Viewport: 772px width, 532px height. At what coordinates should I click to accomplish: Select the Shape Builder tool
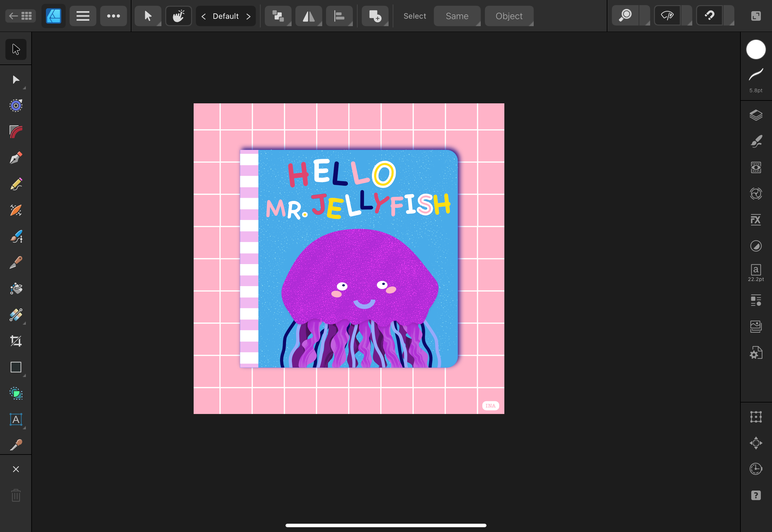(16, 393)
